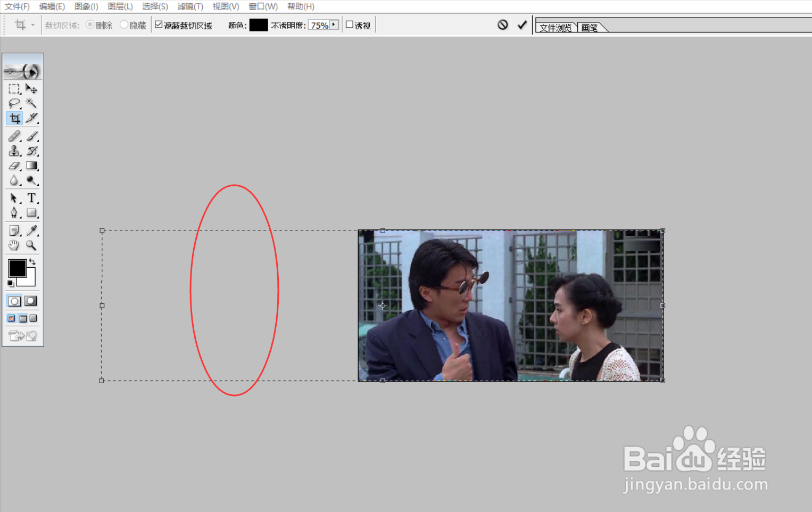Select the Gradient tool
Image resolution: width=812 pixels, height=512 pixels.
[x=31, y=166]
